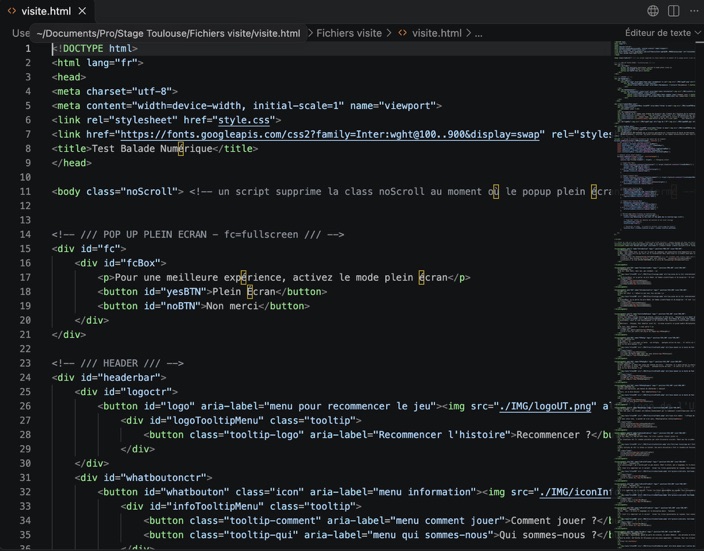
Task: Click the 'Non merci' button code
Action: 203,306
